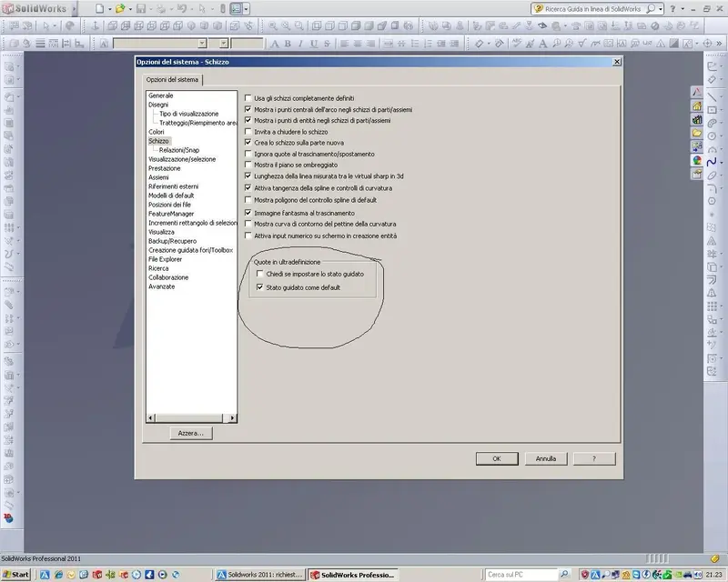Viewport: 728px width, 582px height.
Task: Click the Appearances color ball task pane icon
Action: (697, 161)
